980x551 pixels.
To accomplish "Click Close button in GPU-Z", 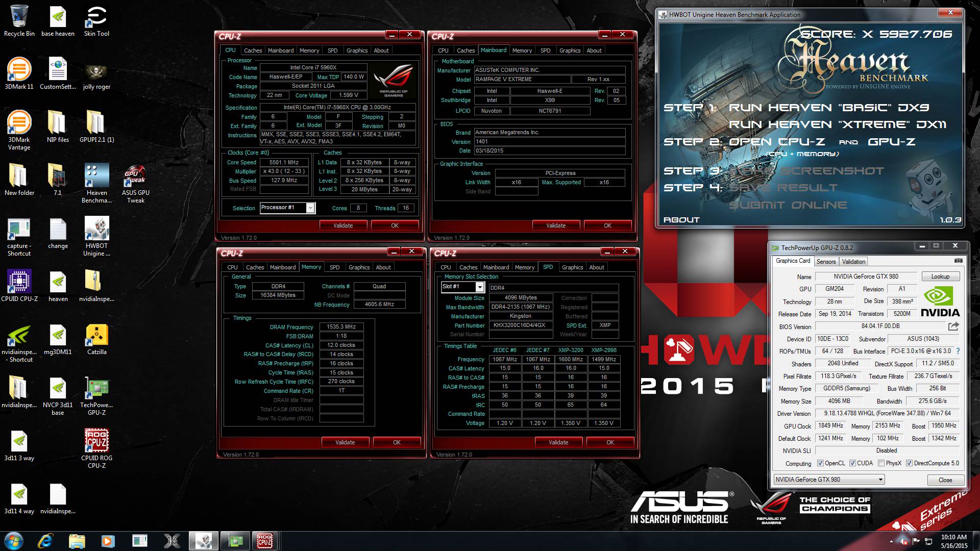I will pyautogui.click(x=945, y=480).
